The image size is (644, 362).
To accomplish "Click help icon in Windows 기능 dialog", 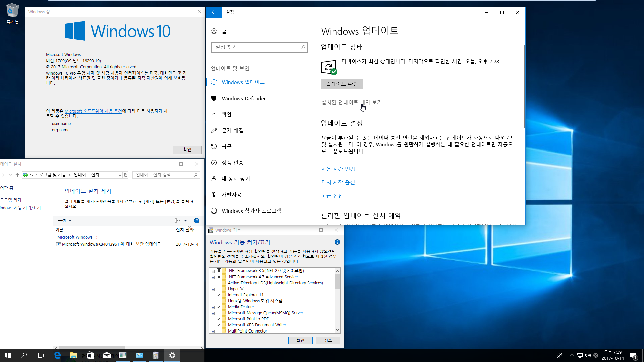I will (x=337, y=242).
